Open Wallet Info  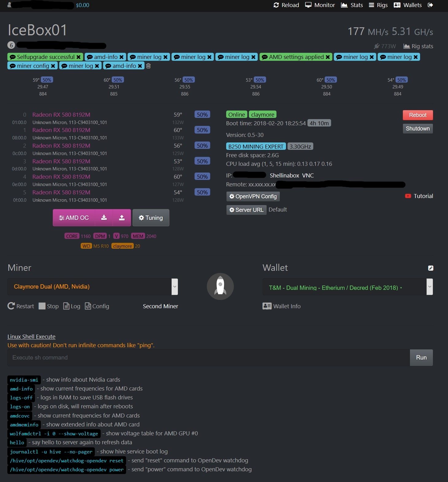281,306
